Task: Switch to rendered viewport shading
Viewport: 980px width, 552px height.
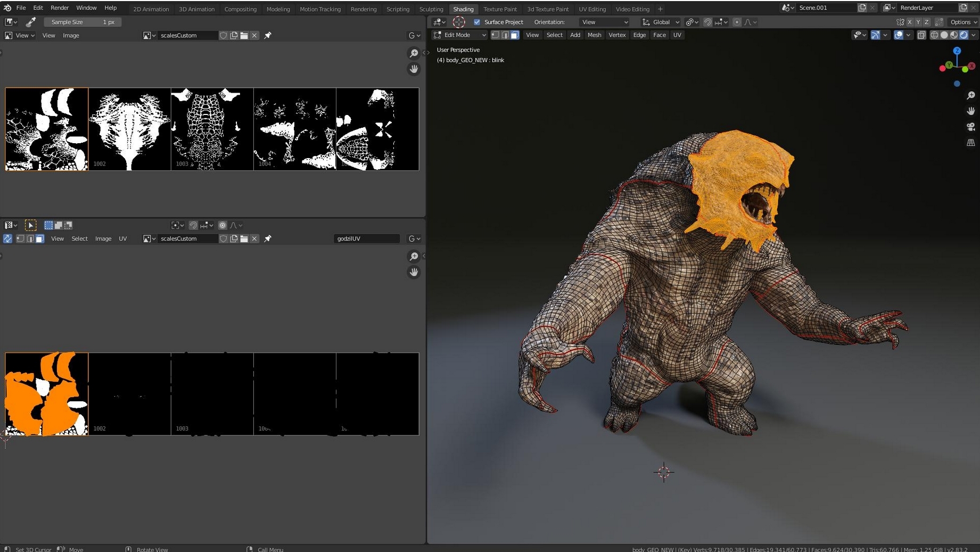Action: pyautogui.click(x=964, y=35)
